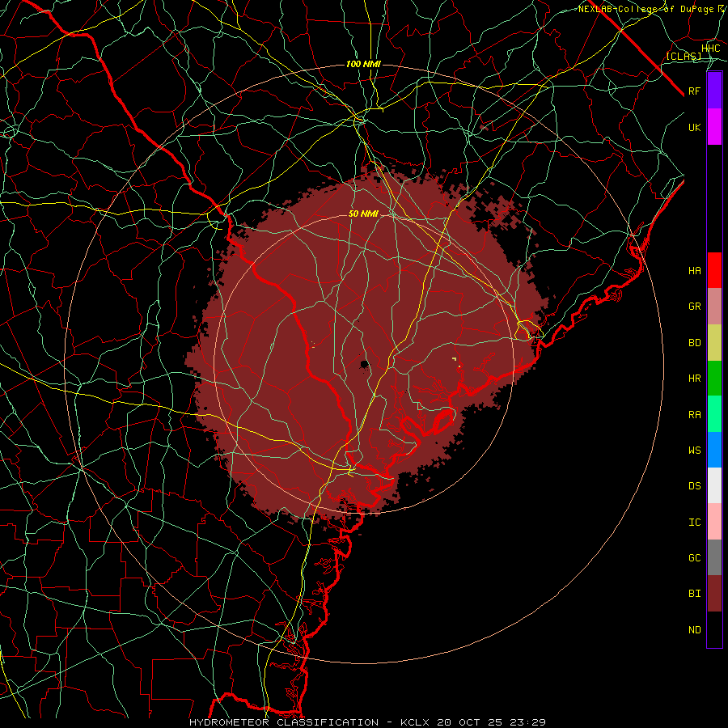The width and height of the screenshot is (728, 728).
Task: Click the BI legend label
Action: coord(695,594)
